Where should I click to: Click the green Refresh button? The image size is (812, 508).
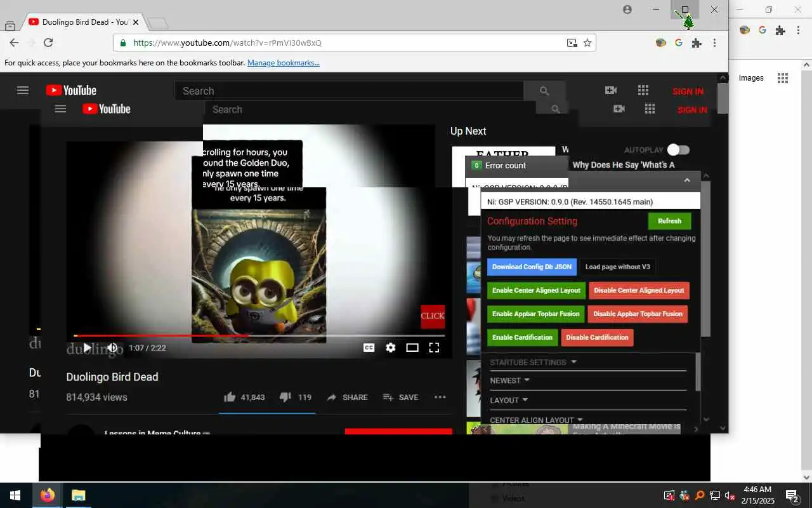(669, 221)
